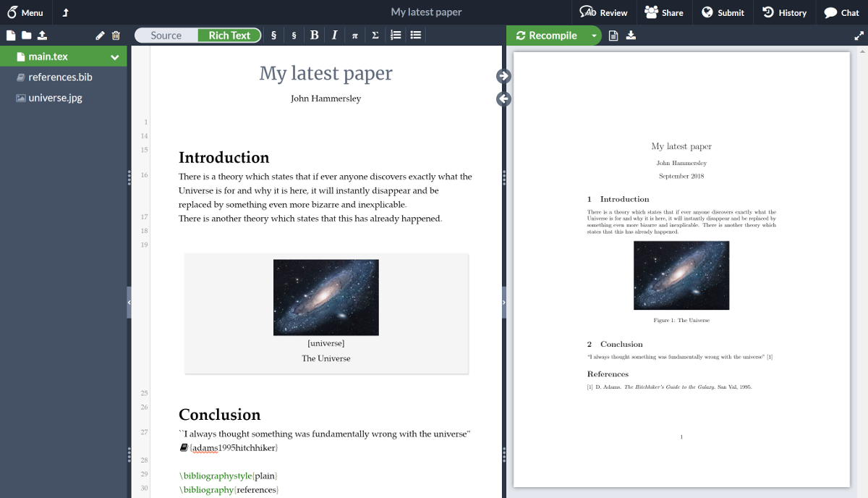This screenshot has width=868, height=498.
Task: Open the Share dialog
Action: (665, 12)
